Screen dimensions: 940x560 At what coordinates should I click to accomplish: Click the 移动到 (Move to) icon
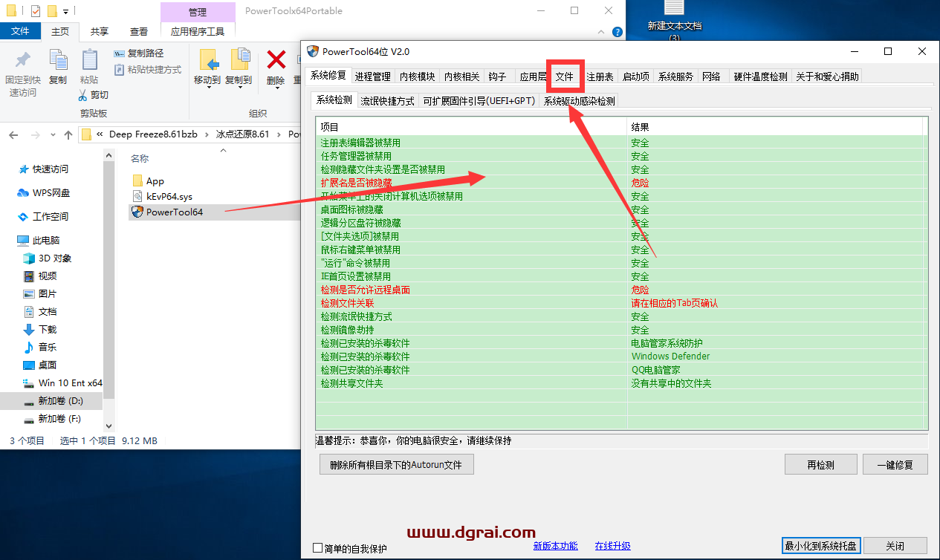[207, 59]
